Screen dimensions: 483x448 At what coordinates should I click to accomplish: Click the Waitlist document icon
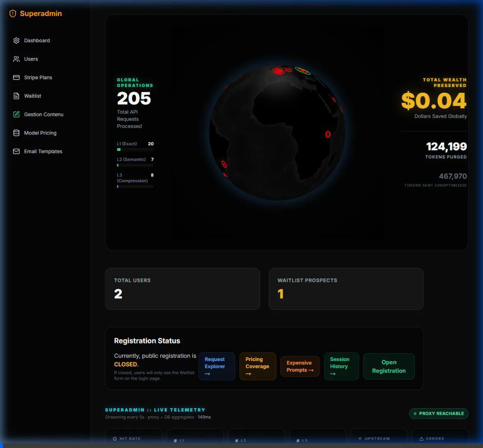click(x=16, y=96)
